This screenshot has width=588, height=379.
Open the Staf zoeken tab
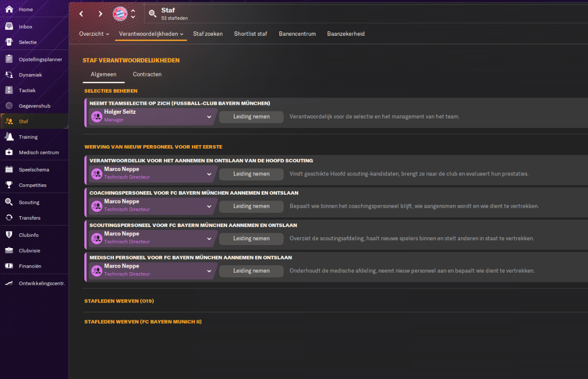(208, 34)
